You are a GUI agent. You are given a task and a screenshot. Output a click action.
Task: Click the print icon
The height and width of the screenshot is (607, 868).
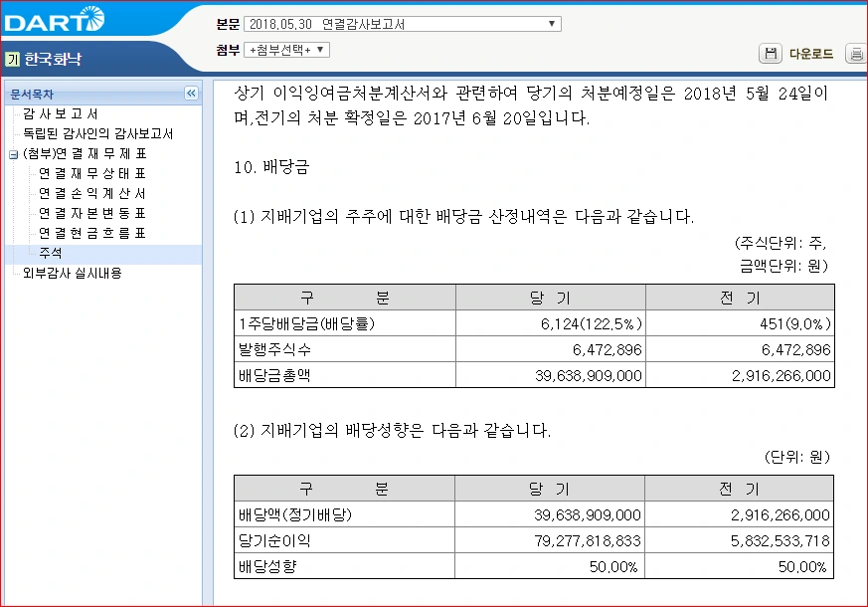pos(856,54)
